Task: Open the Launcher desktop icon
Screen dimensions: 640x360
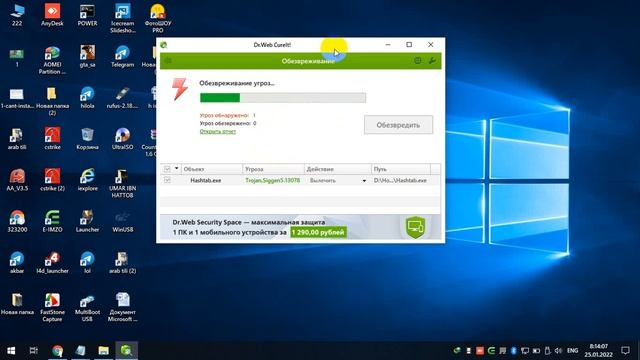Action: point(87,222)
